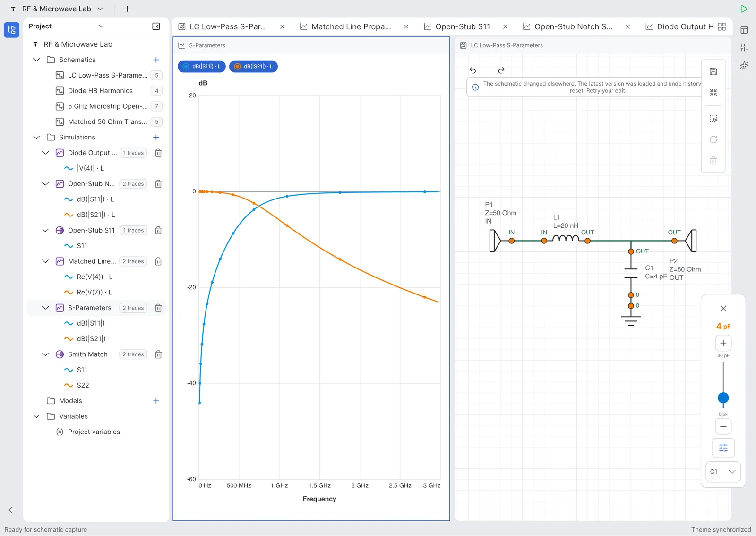Image resolution: width=756 pixels, height=536 pixels.
Task: Click the rotate component icon
Action: tap(713, 139)
